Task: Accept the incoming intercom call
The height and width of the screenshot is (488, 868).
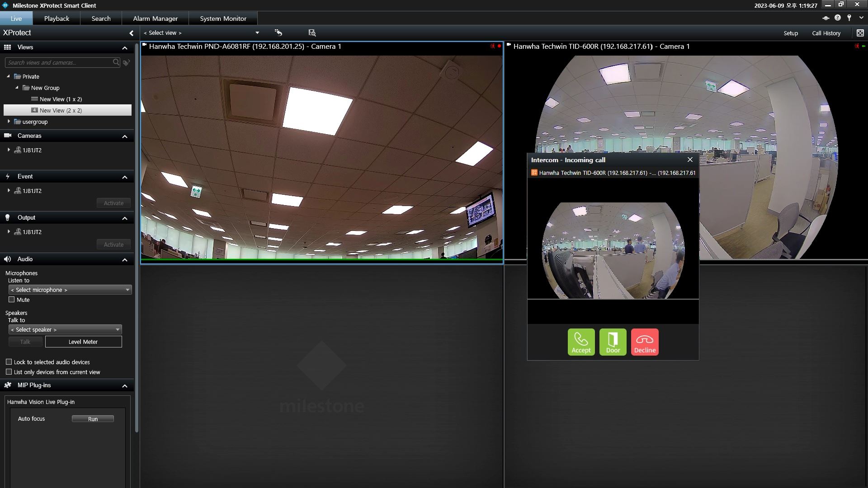Action: coord(581,342)
